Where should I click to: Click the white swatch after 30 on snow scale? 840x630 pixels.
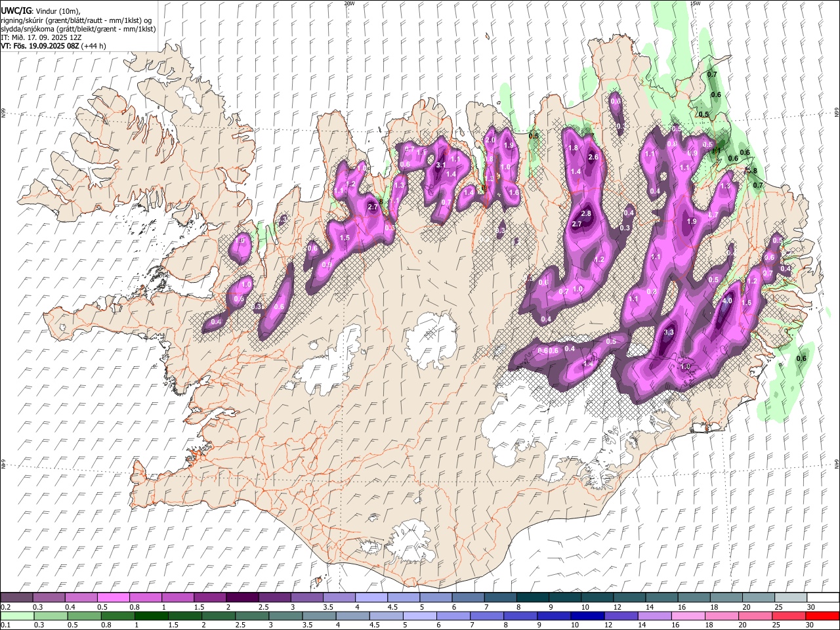[x=823, y=598]
